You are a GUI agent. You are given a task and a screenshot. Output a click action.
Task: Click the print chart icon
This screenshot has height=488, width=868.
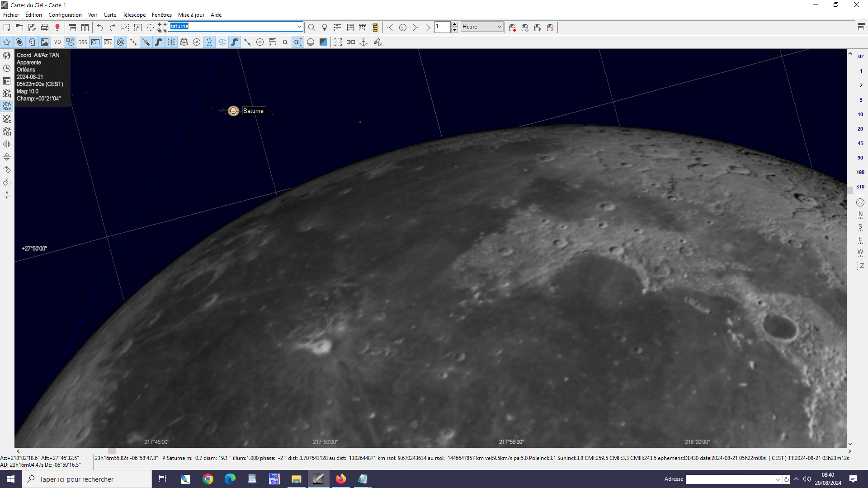pos(45,28)
